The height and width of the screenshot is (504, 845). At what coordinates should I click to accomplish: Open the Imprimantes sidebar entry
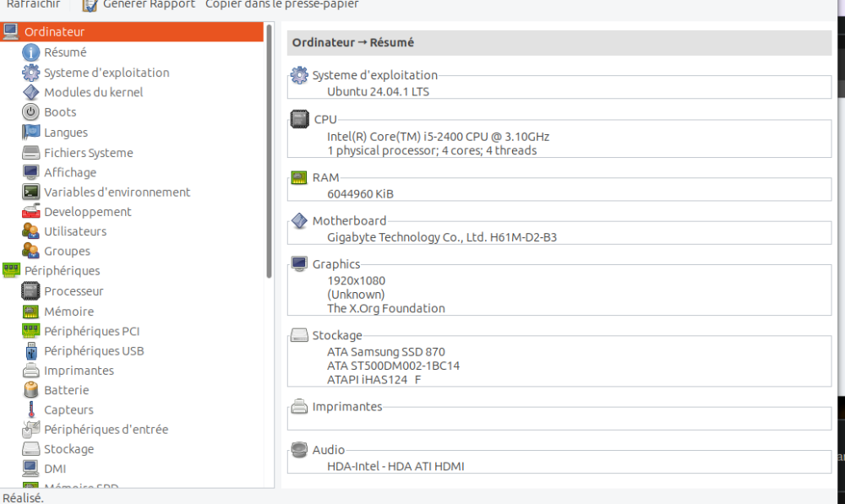(79, 371)
